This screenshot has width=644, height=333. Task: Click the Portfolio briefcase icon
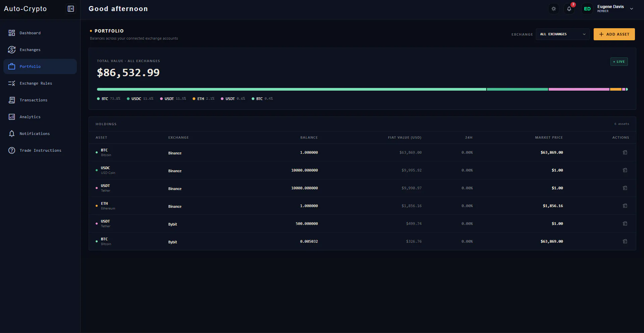point(12,66)
